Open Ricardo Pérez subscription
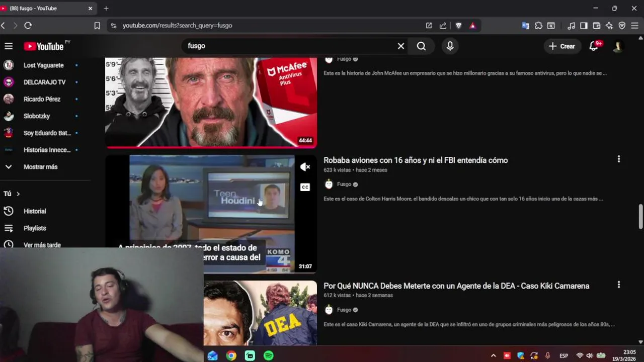Screen dimensions: 644x362 click(x=41, y=99)
